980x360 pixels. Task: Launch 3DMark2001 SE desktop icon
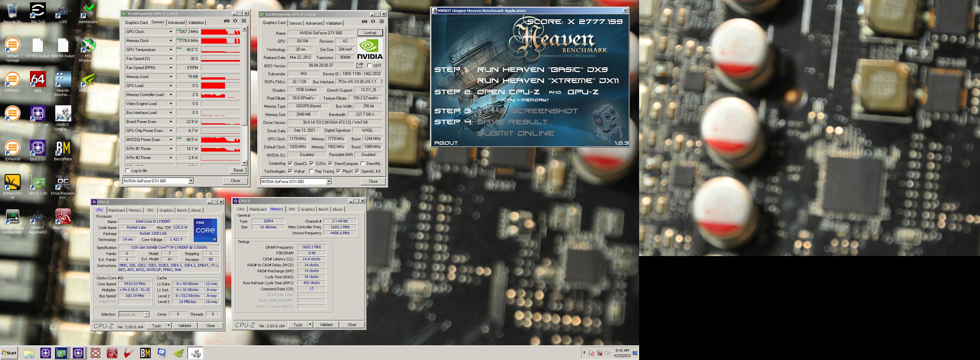12,187
